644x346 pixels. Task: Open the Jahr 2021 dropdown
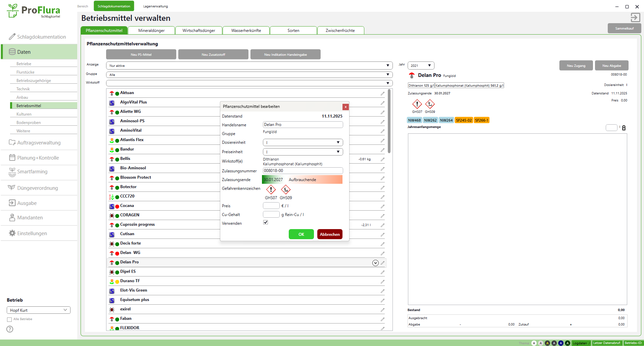click(x=421, y=66)
